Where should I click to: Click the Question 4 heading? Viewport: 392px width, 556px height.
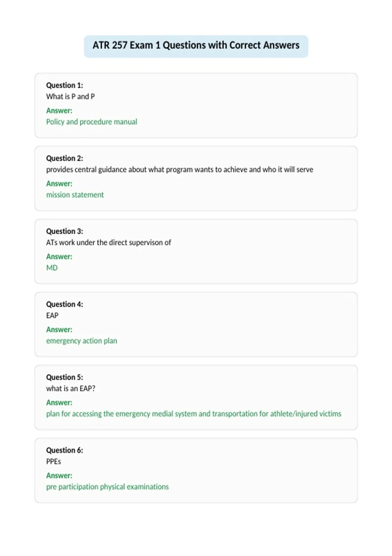click(x=65, y=304)
